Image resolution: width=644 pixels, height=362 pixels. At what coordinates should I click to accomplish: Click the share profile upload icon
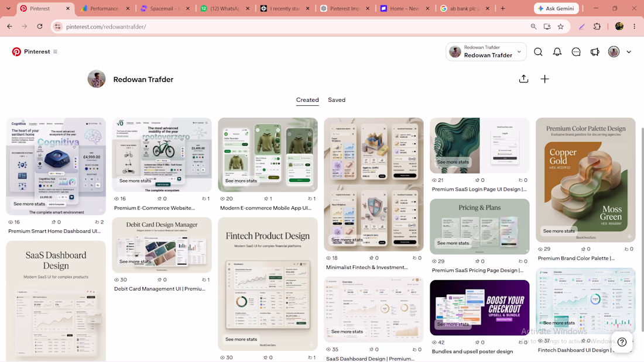coord(523,79)
